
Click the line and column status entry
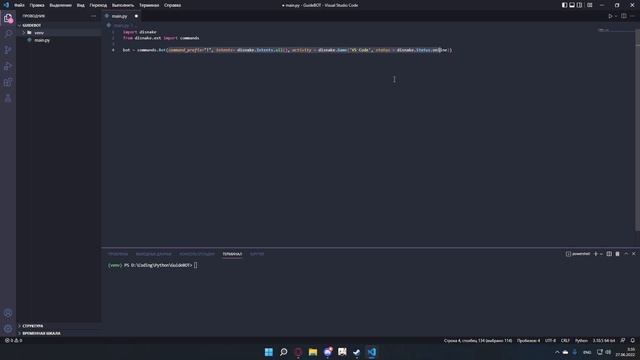478,340
